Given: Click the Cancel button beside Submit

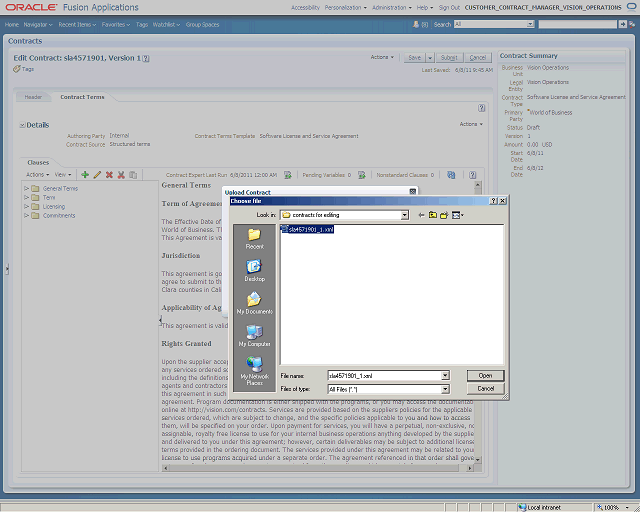Looking at the screenshot, I should [478, 58].
